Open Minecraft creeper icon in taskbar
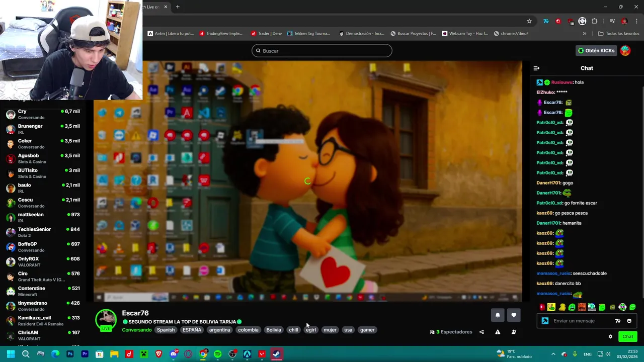The width and height of the screenshot is (644, 362). point(144,354)
